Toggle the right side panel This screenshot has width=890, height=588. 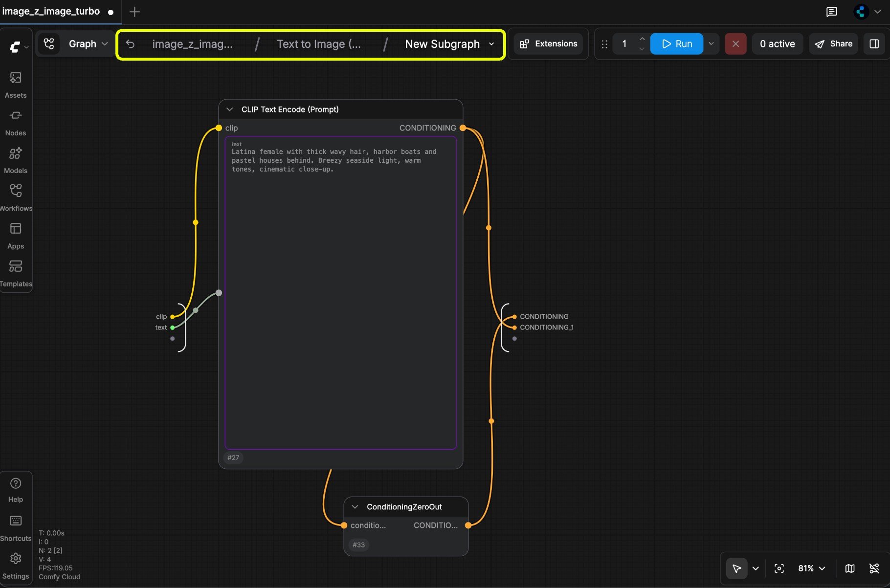pyautogui.click(x=874, y=44)
